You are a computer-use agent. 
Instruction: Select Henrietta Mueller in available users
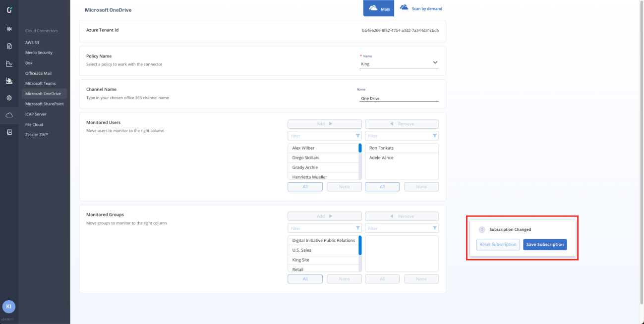323,176
